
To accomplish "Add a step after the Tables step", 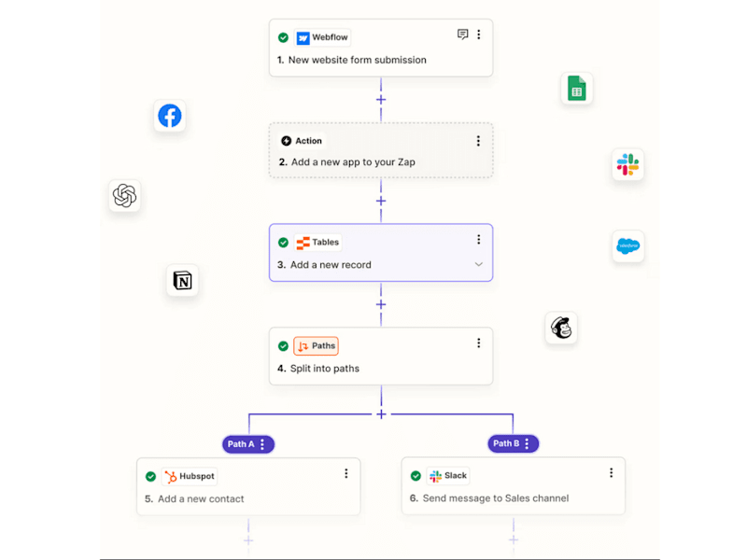I will tap(381, 304).
